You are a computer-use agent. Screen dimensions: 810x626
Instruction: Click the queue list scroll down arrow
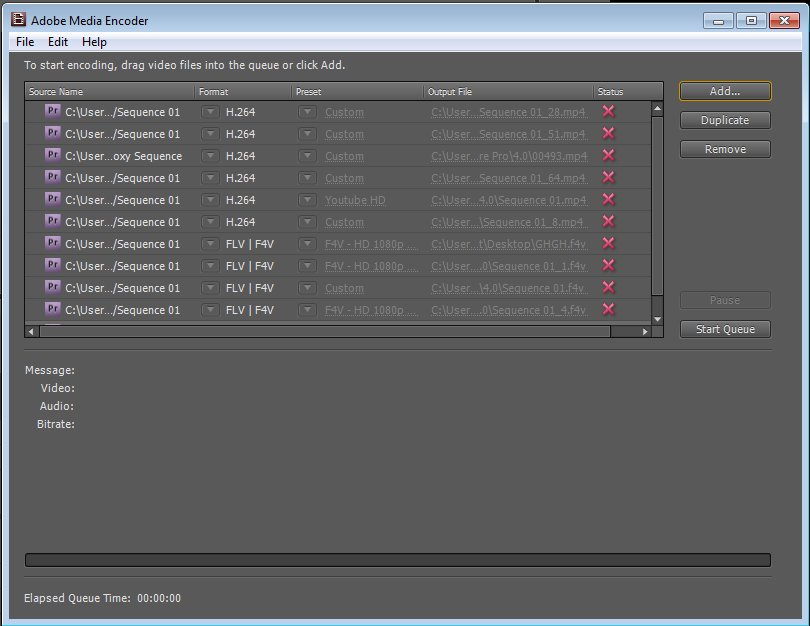tap(657, 319)
